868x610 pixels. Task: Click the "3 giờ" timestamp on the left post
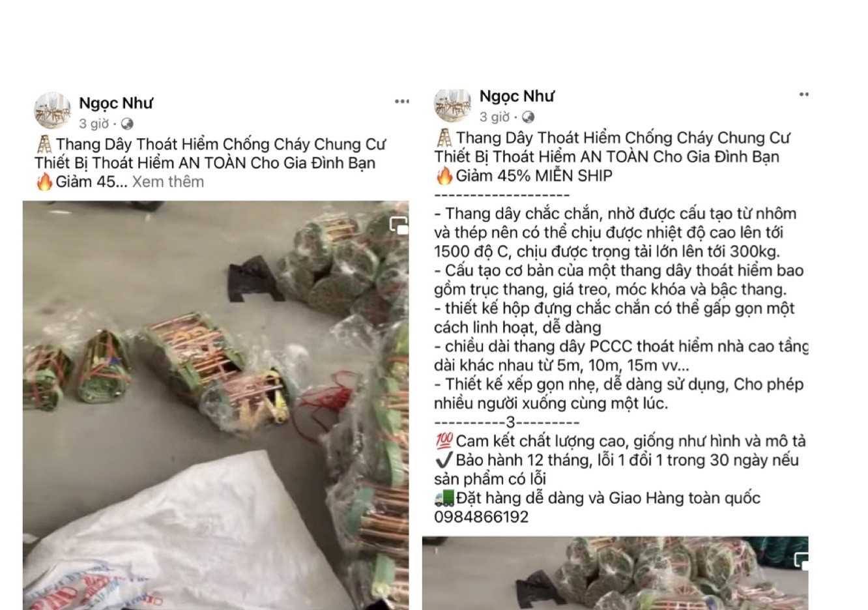94,124
